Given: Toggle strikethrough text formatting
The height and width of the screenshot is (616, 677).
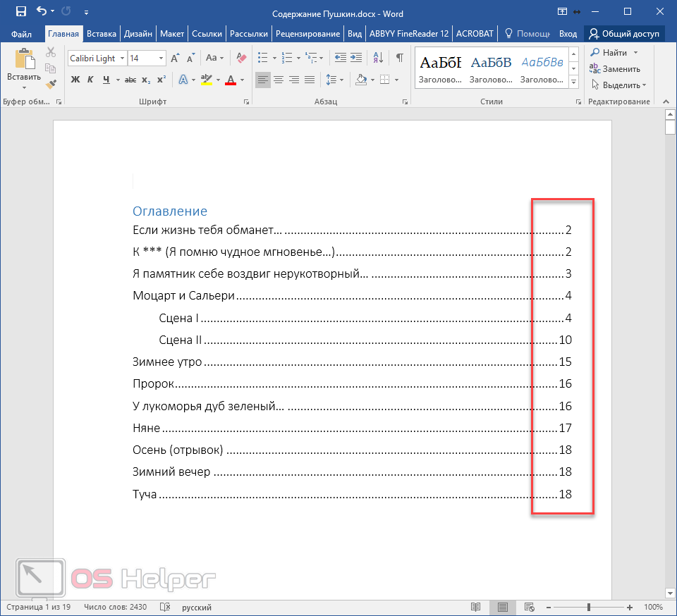Looking at the screenshot, I should 130,80.
